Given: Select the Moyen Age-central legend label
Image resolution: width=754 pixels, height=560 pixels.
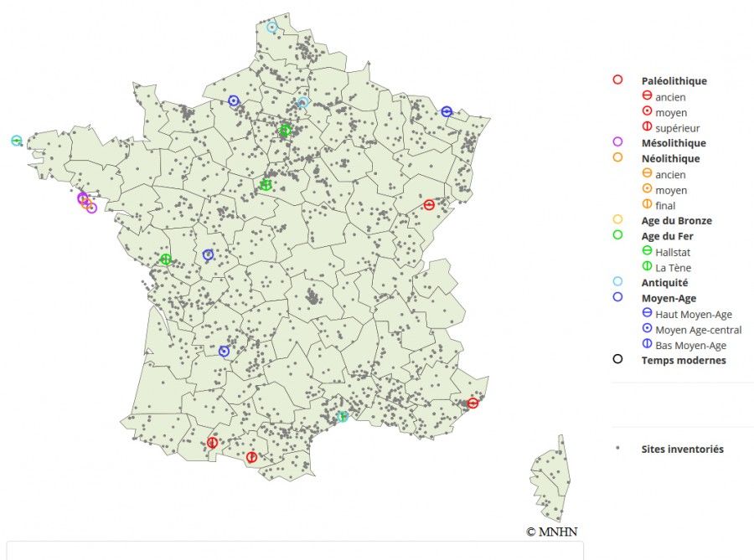Looking at the screenshot, I should pos(698,330).
